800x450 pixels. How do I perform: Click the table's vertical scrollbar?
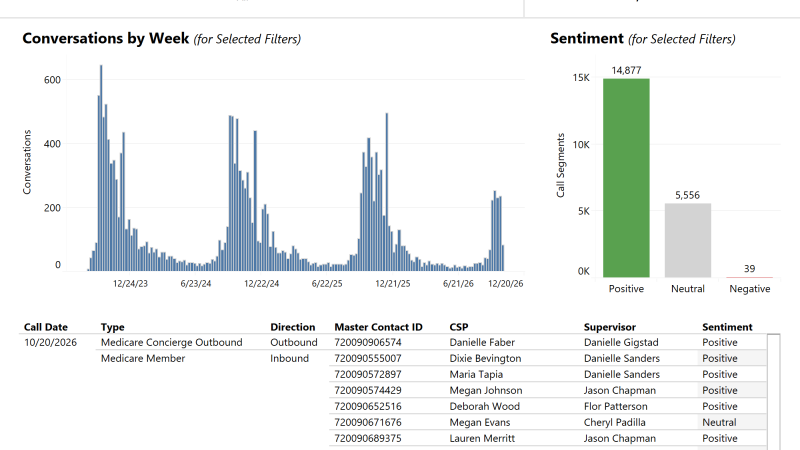773,392
